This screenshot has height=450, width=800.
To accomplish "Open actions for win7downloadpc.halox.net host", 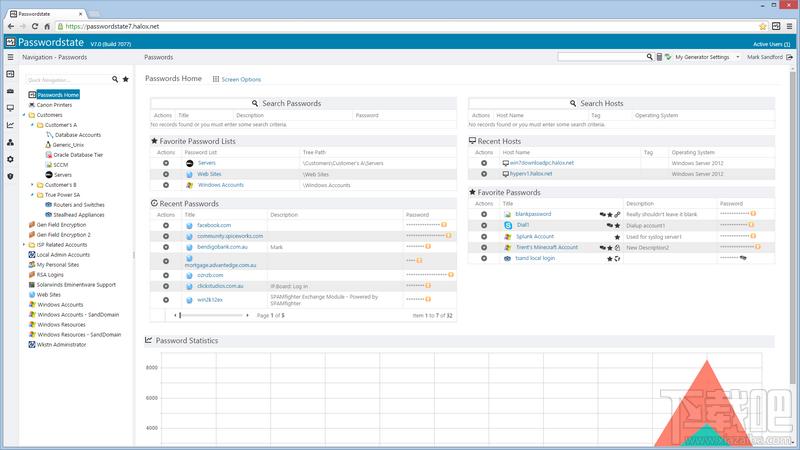I will click(484, 163).
